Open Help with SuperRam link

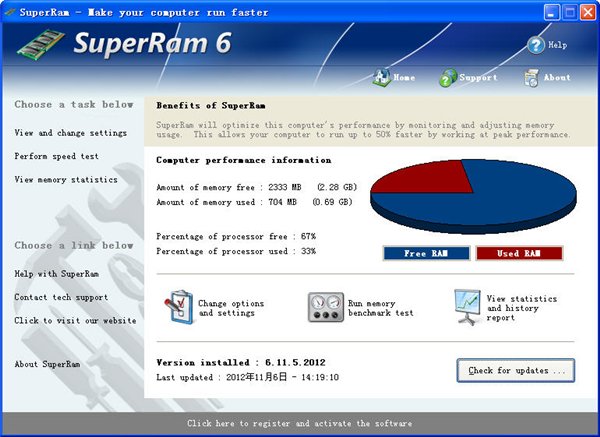[57, 274]
